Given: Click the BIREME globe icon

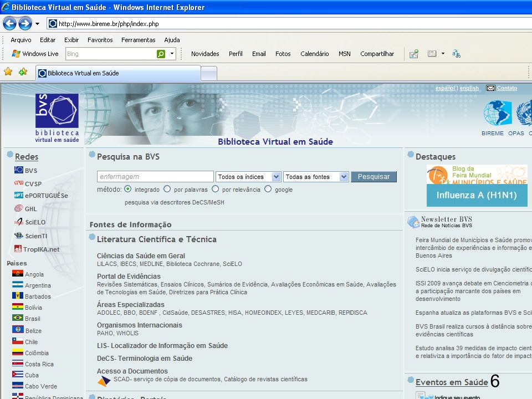Looking at the screenshot, I should click(498, 113).
